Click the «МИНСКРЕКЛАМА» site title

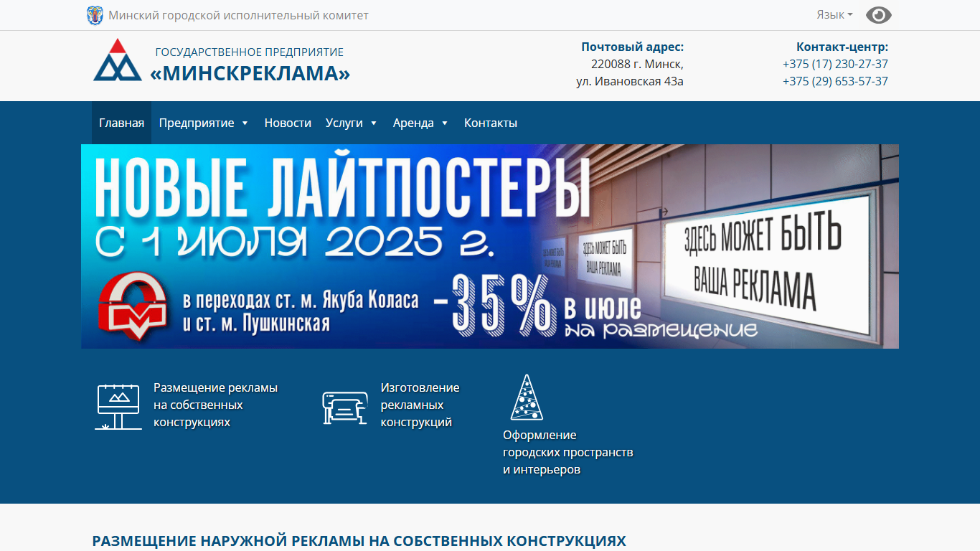click(x=250, y=73)
